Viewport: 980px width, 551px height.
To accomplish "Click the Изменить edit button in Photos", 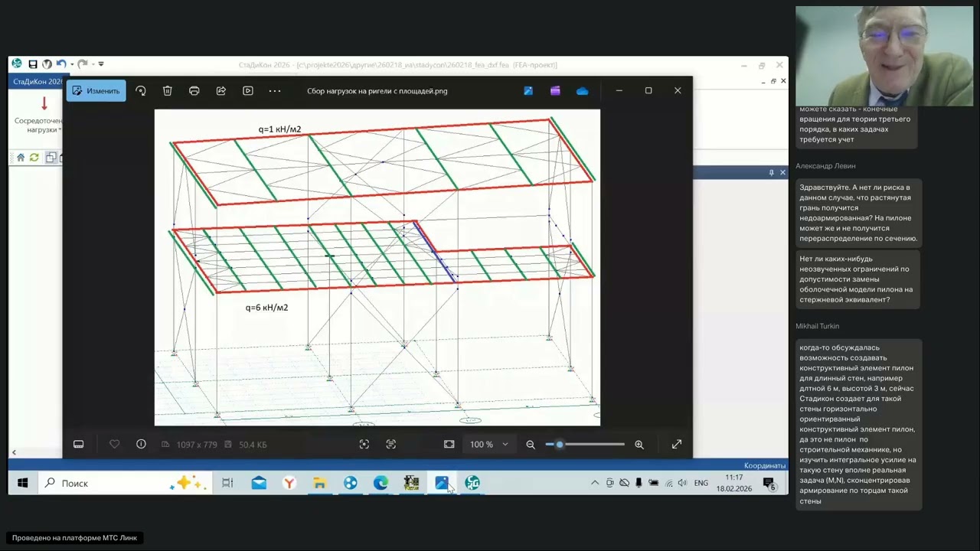I will pyautogui.click(x=96, y=90).
